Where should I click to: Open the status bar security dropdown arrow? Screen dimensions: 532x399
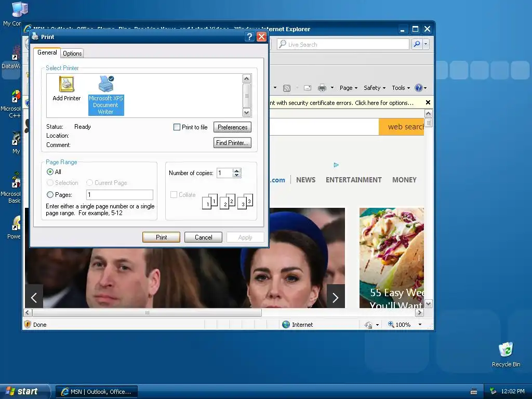coord(377,325)
